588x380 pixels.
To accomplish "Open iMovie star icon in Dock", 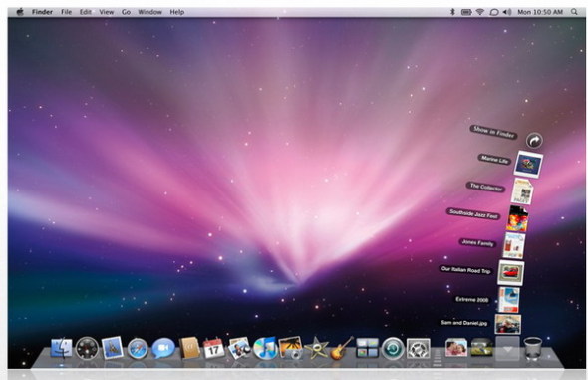I will point(316,348).
